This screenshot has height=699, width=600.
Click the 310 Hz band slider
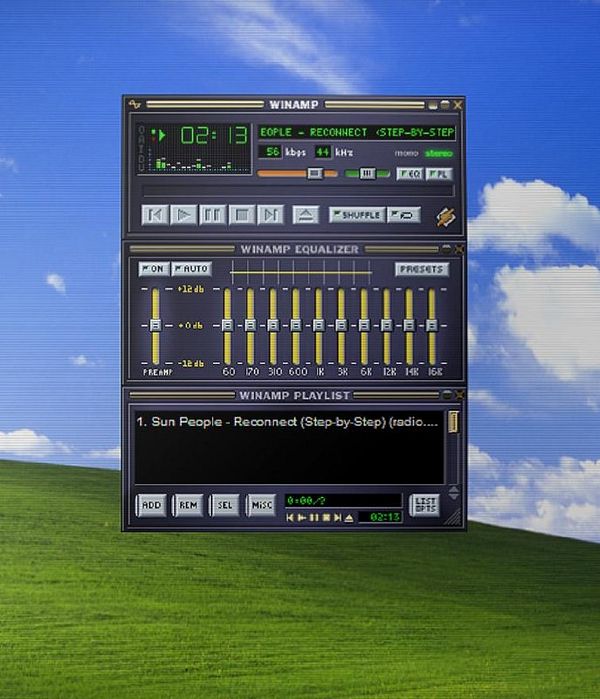click(273, 326)
